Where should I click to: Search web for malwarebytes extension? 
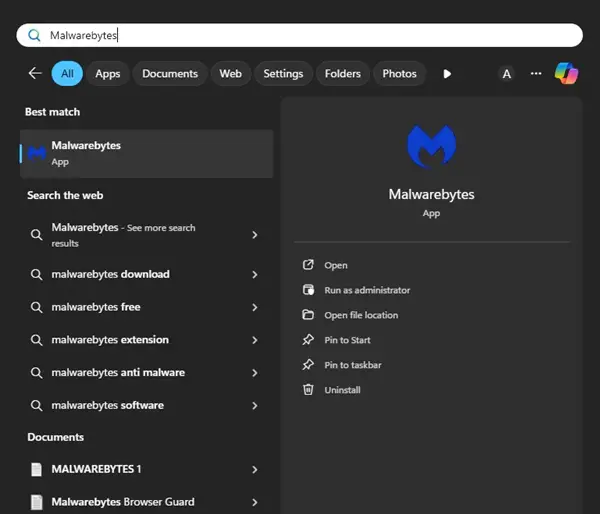click(147, 340)
